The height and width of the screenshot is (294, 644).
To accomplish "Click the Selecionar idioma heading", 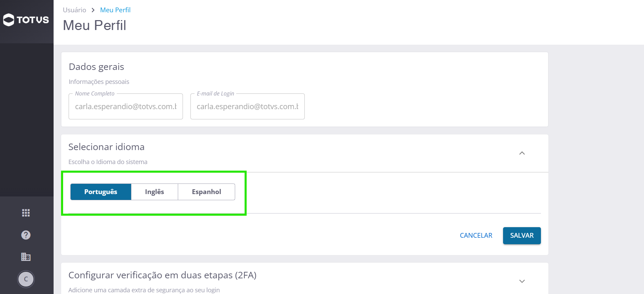I will (106, 147).
